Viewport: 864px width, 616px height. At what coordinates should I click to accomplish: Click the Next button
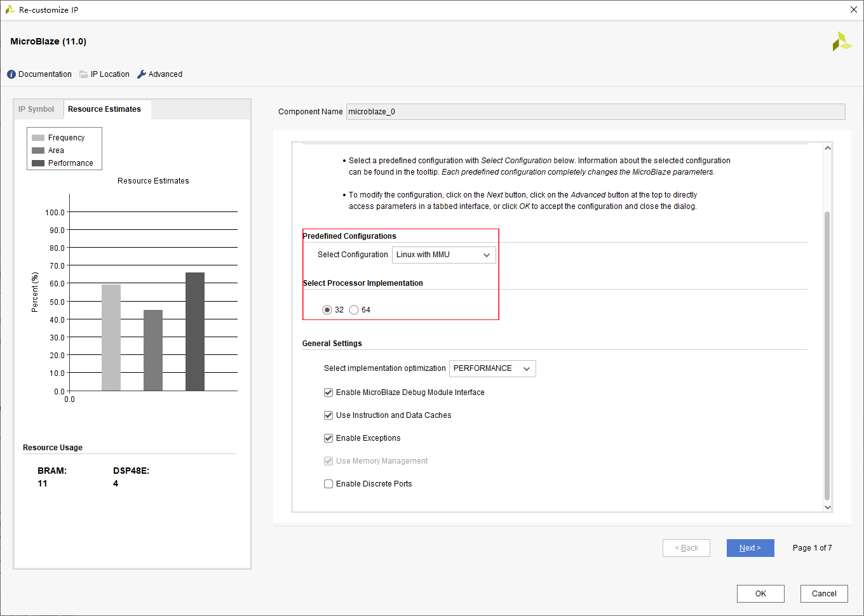coord(750,548)
